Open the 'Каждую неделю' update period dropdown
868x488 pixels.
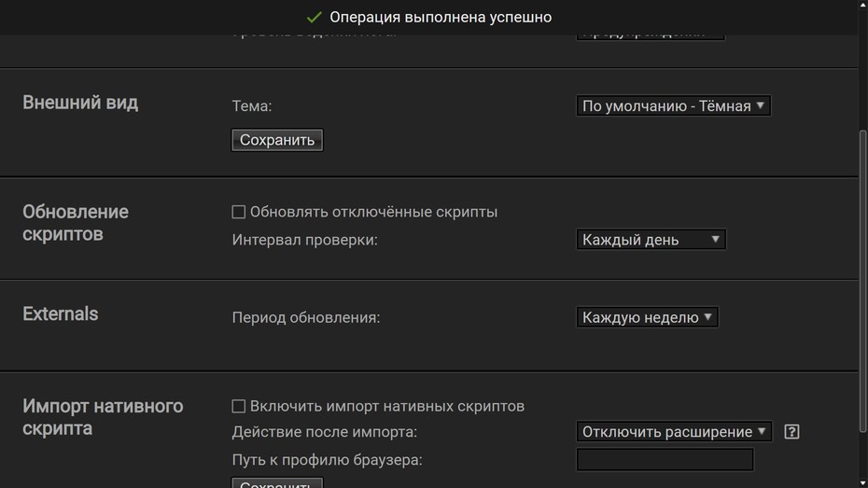tap(647, 317)
